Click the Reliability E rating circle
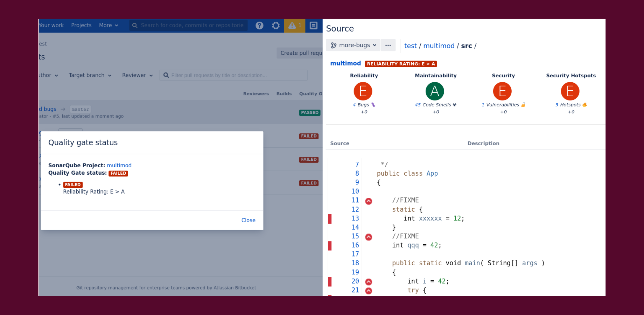 click(x=363, y=91)
